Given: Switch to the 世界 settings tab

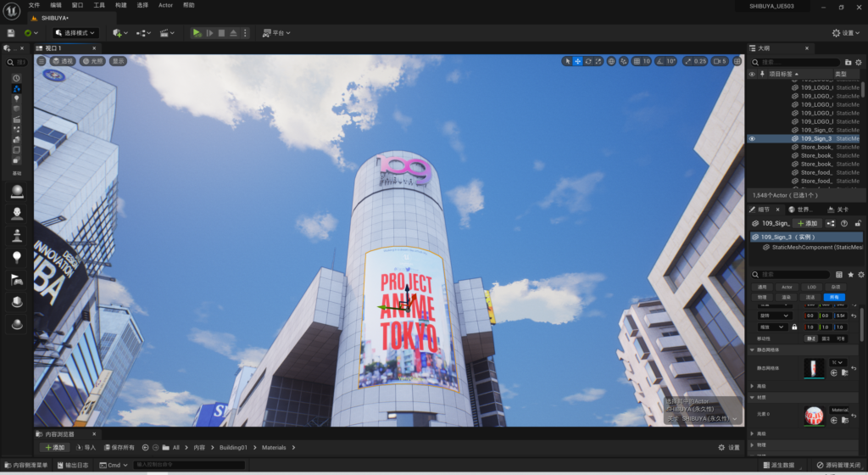Looking at the screenshot, I should tap(800, 210).
